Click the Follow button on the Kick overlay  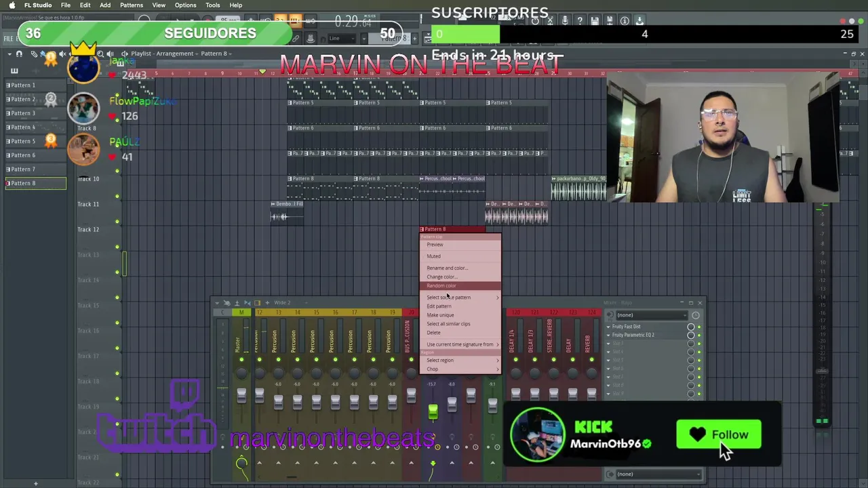(719, 435)
